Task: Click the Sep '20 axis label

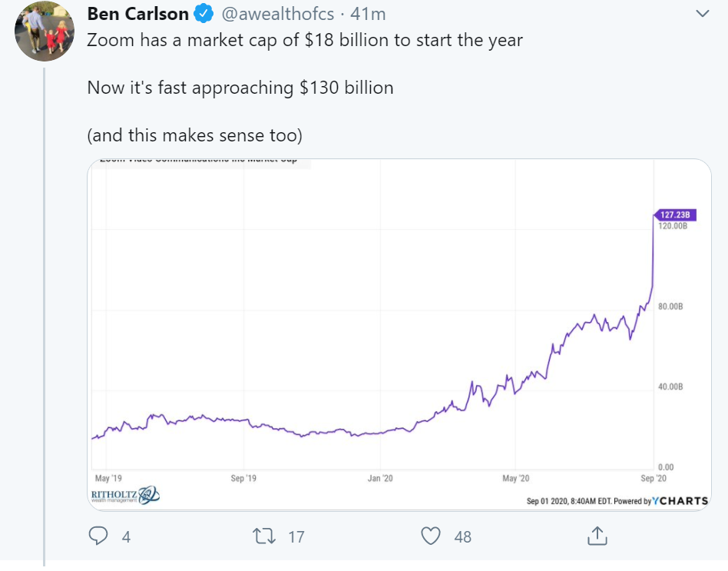Action: coord(653,478)
